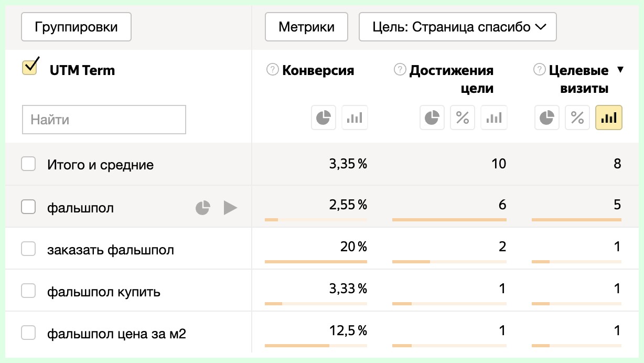Open the 'Цель: Страница спасибо' dropdown

(x=457, y=27)
